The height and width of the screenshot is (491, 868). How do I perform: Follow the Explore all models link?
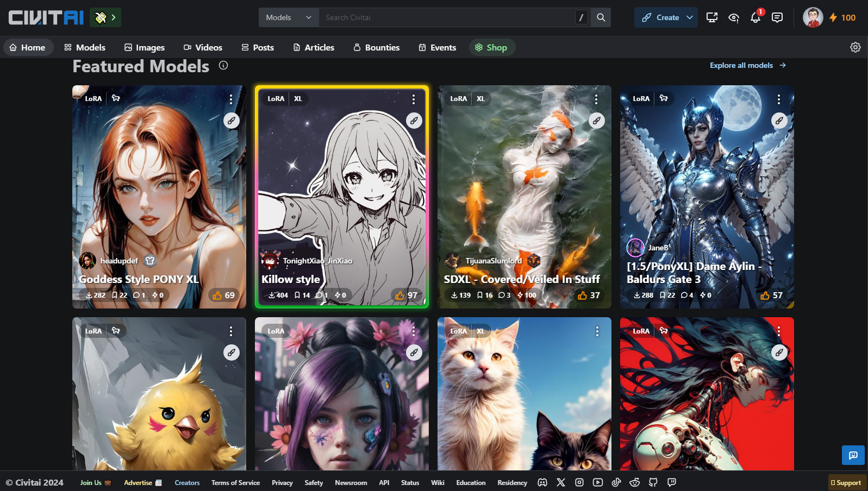click(x=748, y=65)
